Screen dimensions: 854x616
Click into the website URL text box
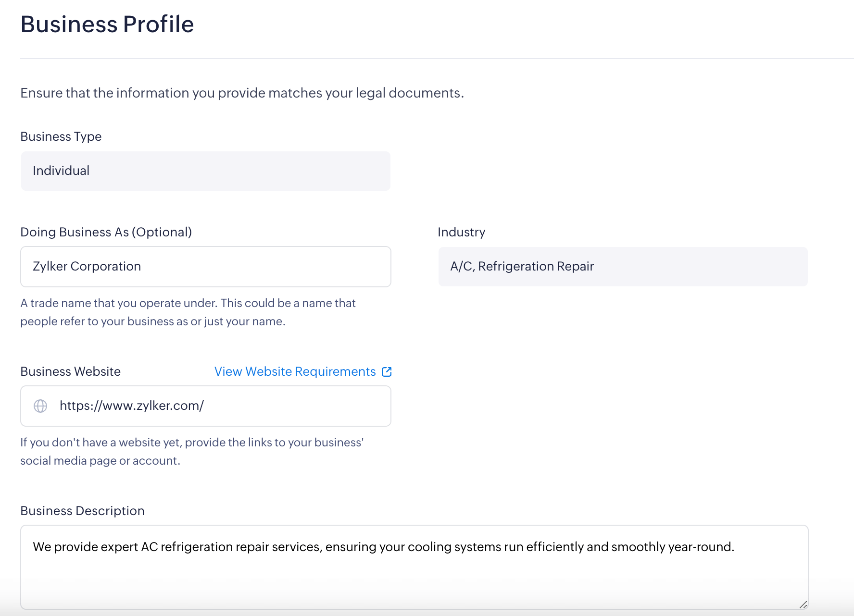coord(221,406)
